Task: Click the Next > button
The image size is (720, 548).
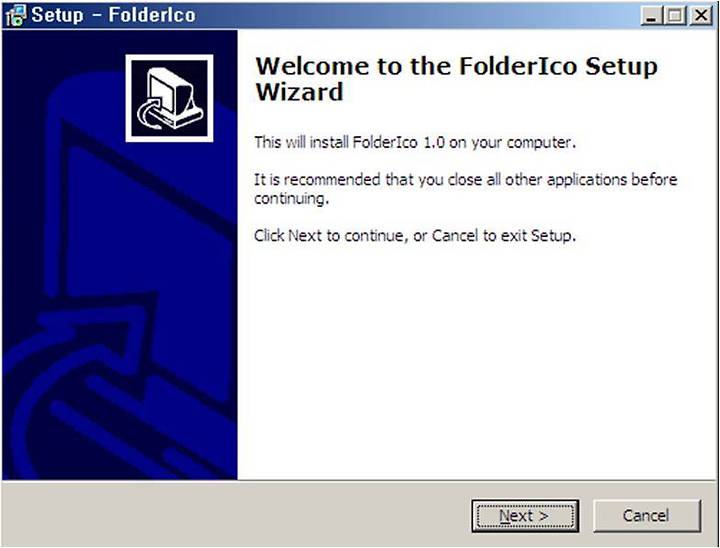Action: click(x=525, y=516)
